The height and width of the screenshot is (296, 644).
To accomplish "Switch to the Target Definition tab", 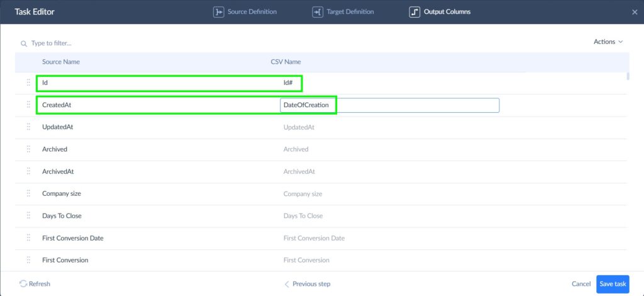I will [343, 12].
